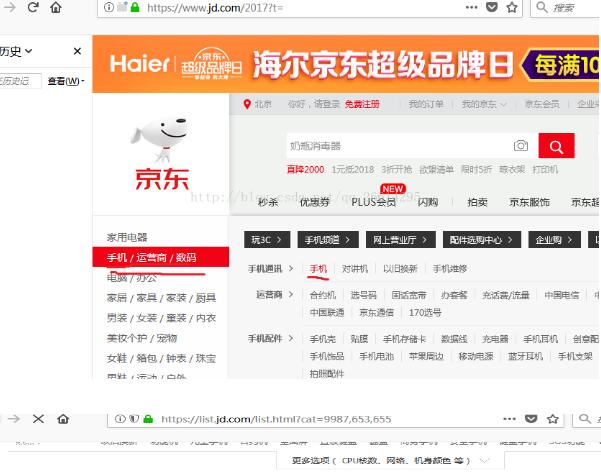Focus the history search field
This screenshot has width=601, height=473.
point(20,81)
